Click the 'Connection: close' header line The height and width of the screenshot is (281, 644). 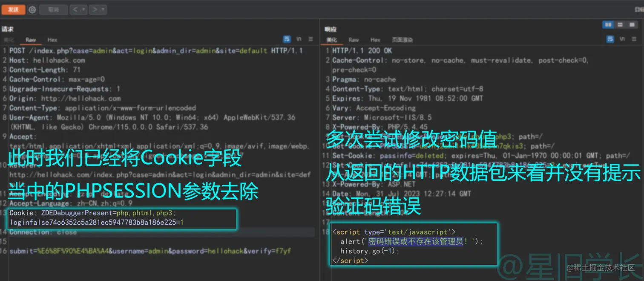point(43,232)
